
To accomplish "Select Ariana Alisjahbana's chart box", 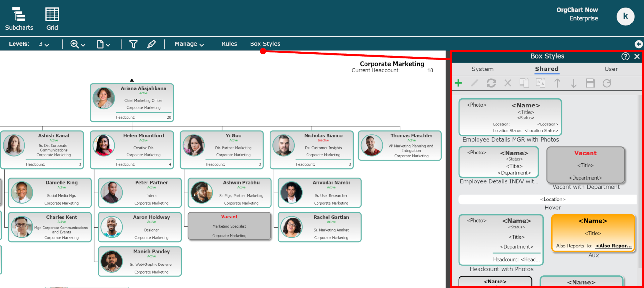I will click(132, 103).
